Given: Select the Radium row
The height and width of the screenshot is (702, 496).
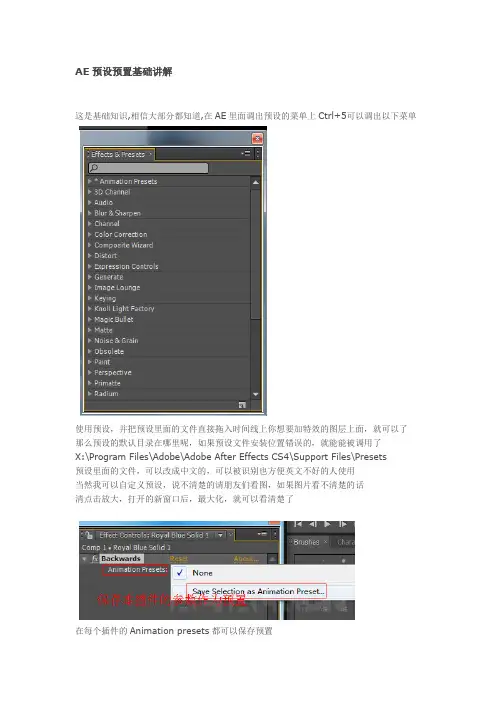Looking at the screenshot, I should pyautogui.click(x=168, y=394).
